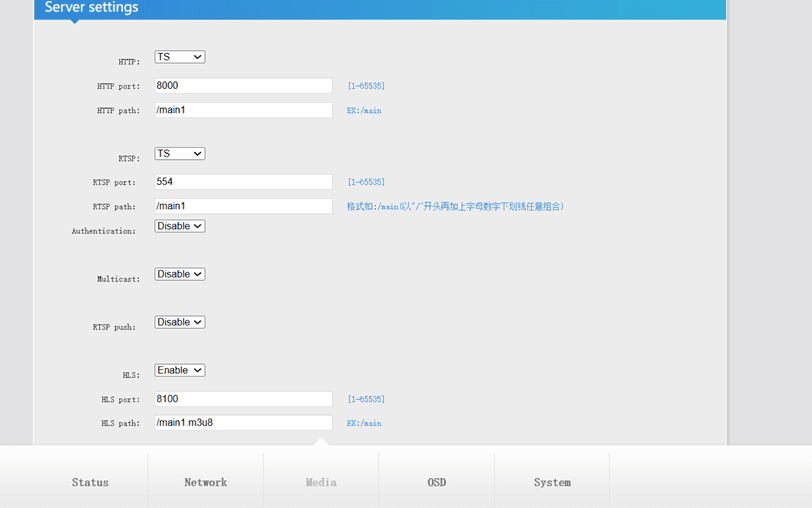Open the Authentication dropdown
Screen dimensions: 812x508
[x=180, y=226]
